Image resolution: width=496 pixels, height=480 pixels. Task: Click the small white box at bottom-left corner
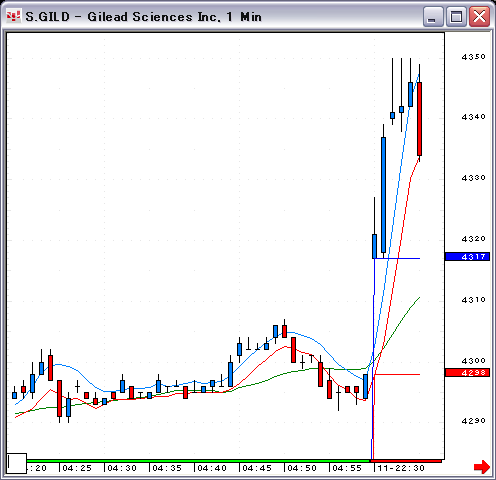click(x=17, y=463)
